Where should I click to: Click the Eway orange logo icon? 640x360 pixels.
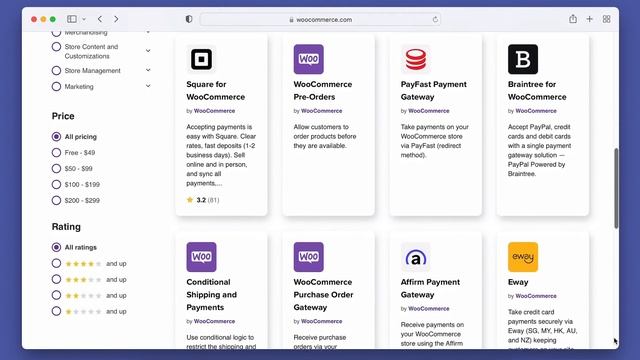point(523,257)
